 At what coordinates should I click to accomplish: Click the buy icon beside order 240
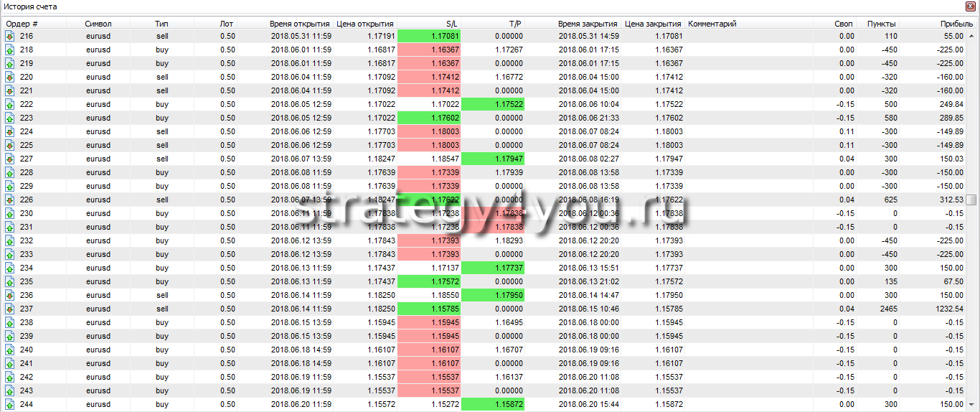tap(10, 350)
